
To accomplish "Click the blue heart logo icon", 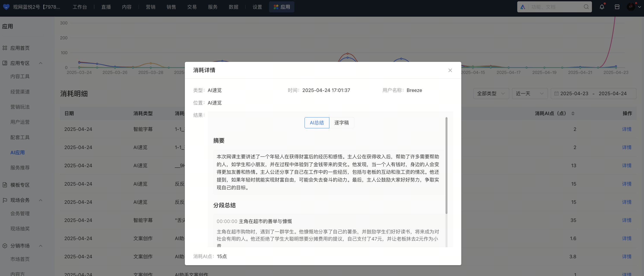I will [6, 7].
